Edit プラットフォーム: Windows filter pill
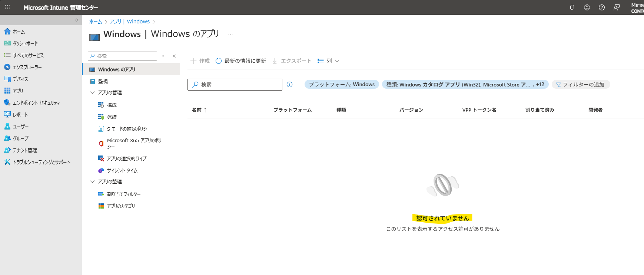 tap(342, 85)
